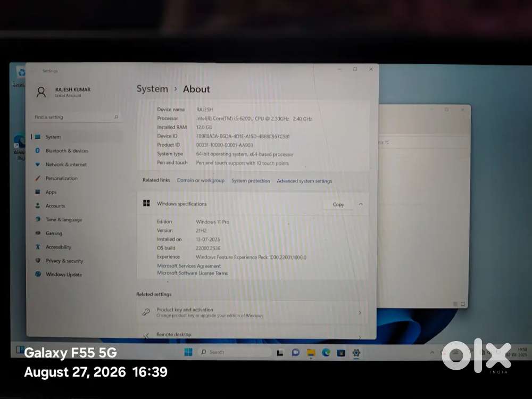Open the RAJESH KUMAR account profile
Image resolution: width=532 pixels, height=399 pixels.
63,92
